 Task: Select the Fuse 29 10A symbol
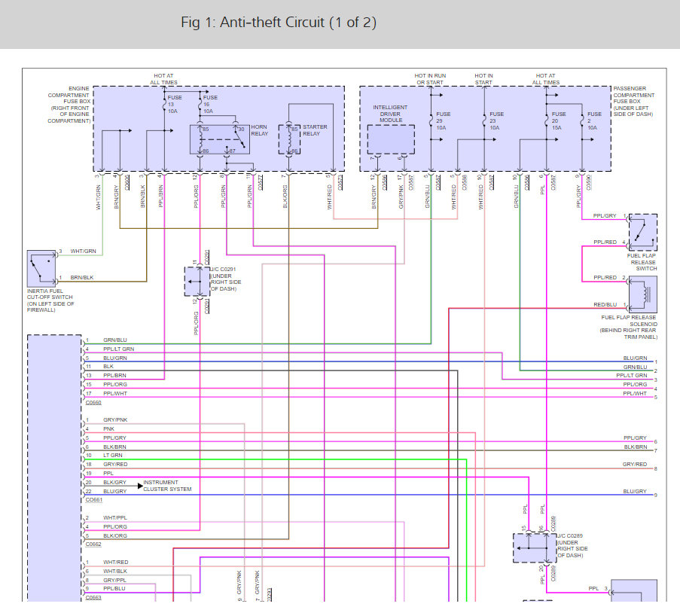[x=431, y=119]
